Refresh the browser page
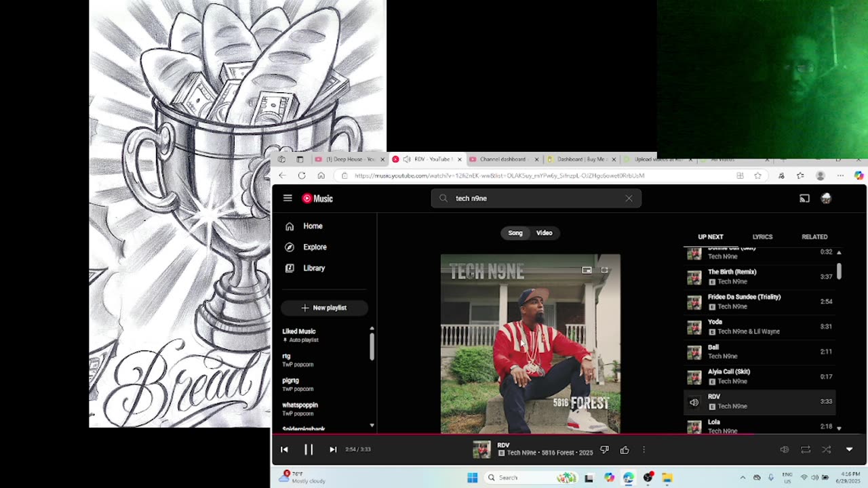868x488 pixels. tap(302, 176)
